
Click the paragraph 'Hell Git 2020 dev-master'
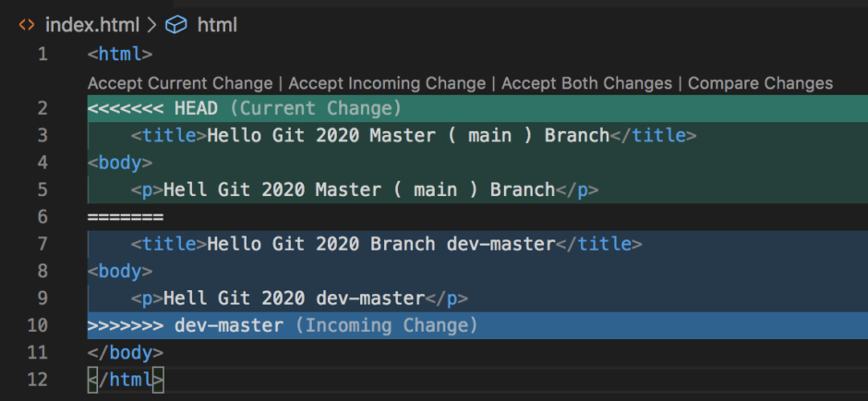tap(294, 298)
